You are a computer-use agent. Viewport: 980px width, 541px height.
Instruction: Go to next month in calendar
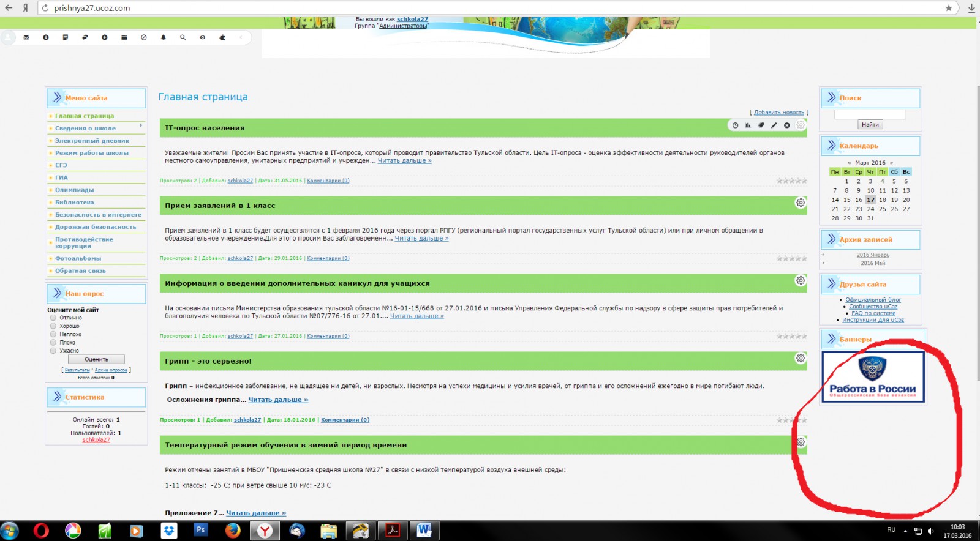(892, 163)
